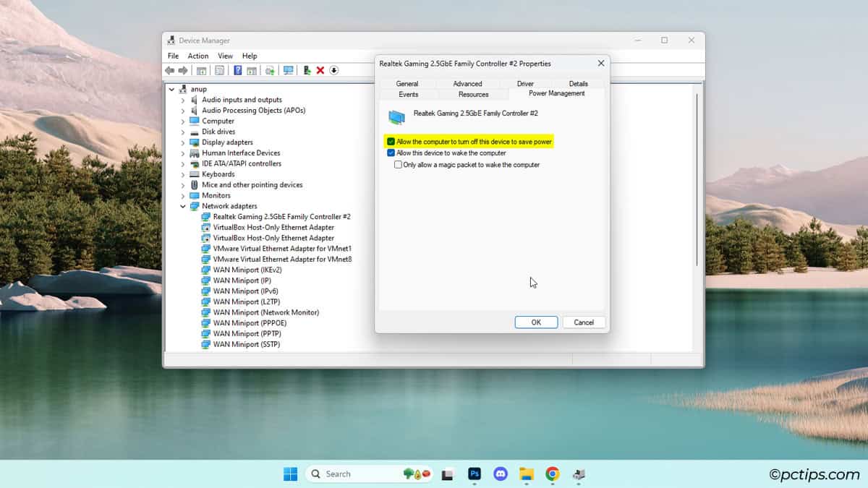Enable Only allow a magic packet to wake
The height and width of the screenshot is (488, 868).
pos(398,165)
